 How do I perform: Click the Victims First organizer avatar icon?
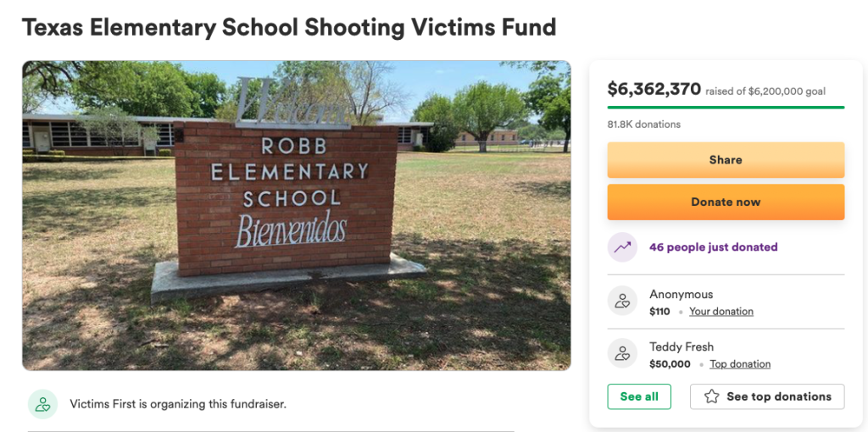pos(42,404)
